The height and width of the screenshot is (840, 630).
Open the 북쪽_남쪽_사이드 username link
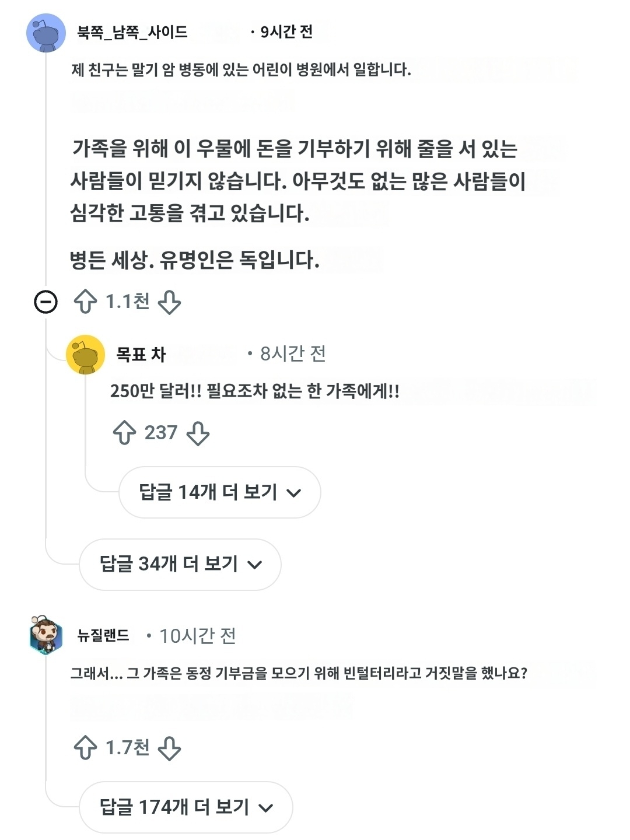pyautogui.click(x=132, y=32)
